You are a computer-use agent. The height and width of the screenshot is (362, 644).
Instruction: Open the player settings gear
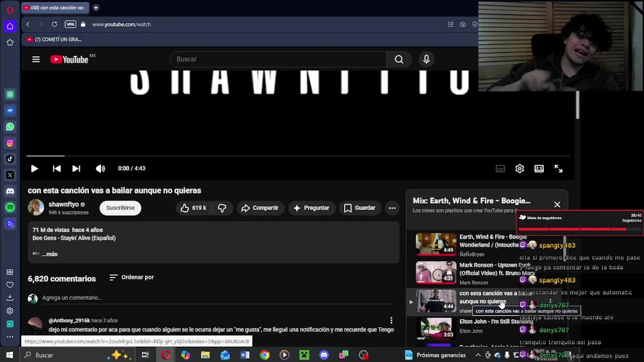click(520, 169)
